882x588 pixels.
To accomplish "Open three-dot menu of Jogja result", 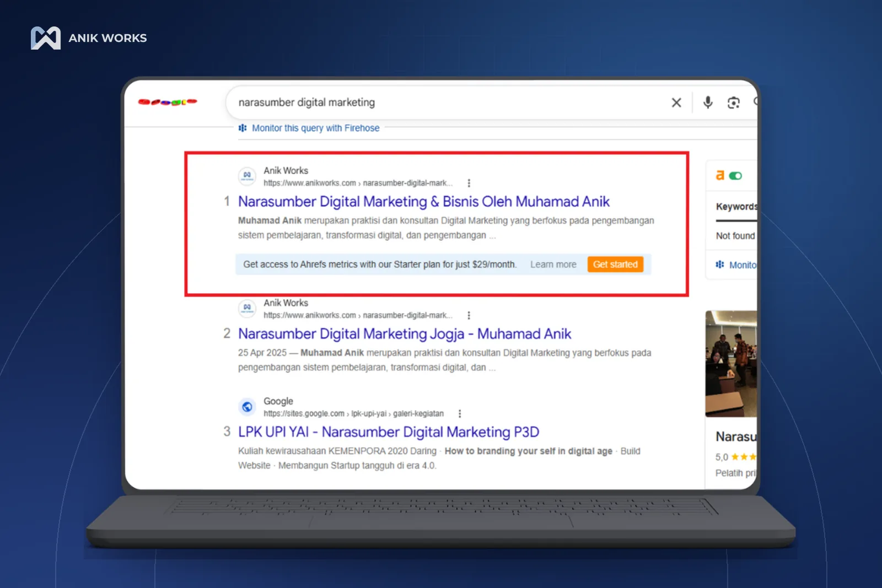I will click(x=469, y=315).
